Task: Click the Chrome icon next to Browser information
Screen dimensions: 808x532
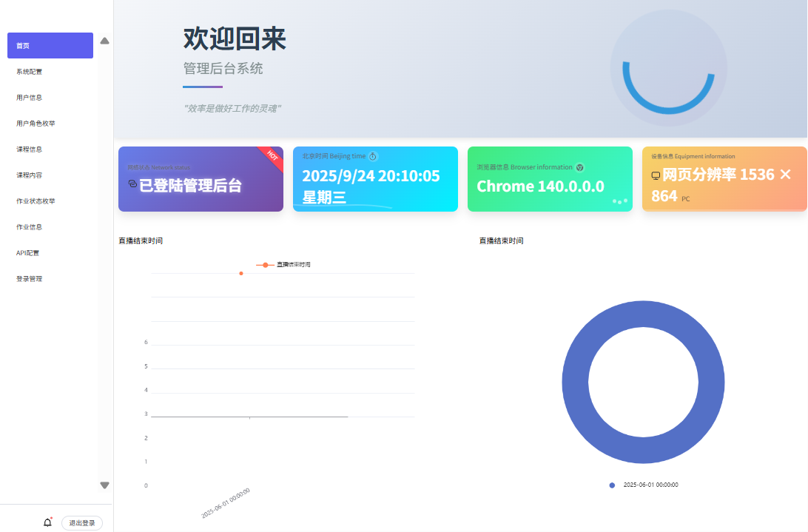Action: pos(580,167)
